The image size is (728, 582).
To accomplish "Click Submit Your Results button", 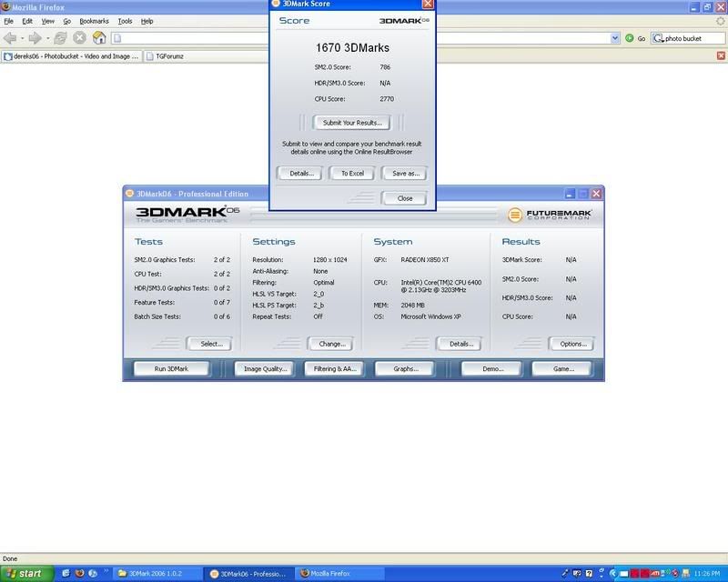I will click(x=352, y=123).
